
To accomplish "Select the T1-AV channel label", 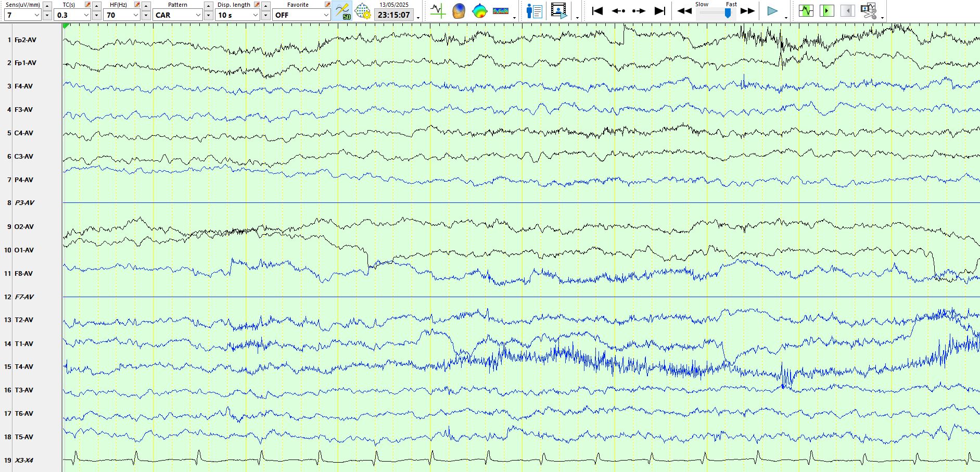I will pos(24,343).
